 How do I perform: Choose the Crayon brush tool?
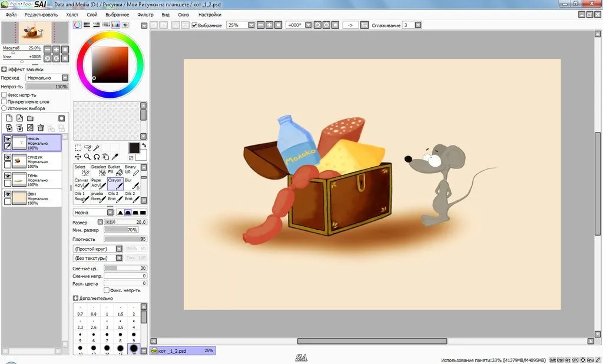(x=115, y=184)
